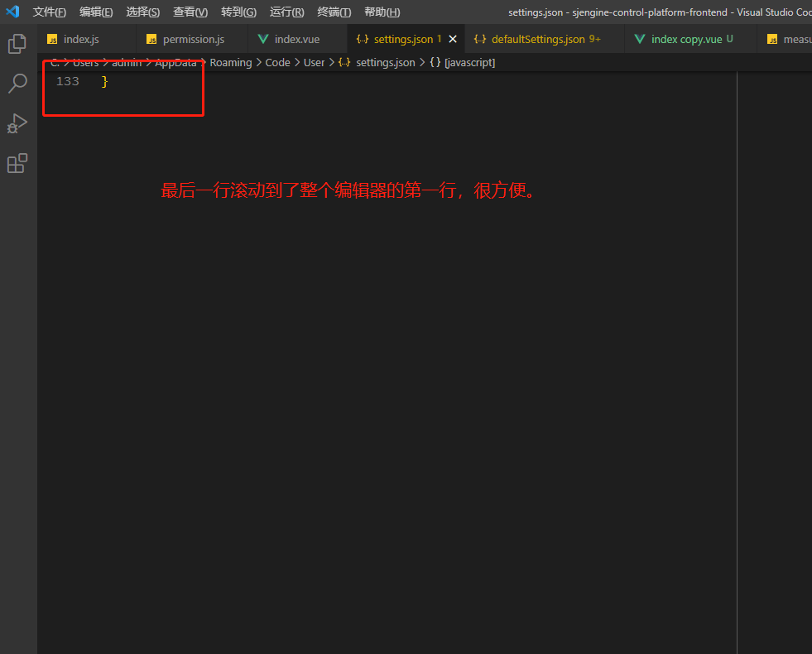Click User in the breadcrumb path
Screen dimensions: 812x654
314,63
